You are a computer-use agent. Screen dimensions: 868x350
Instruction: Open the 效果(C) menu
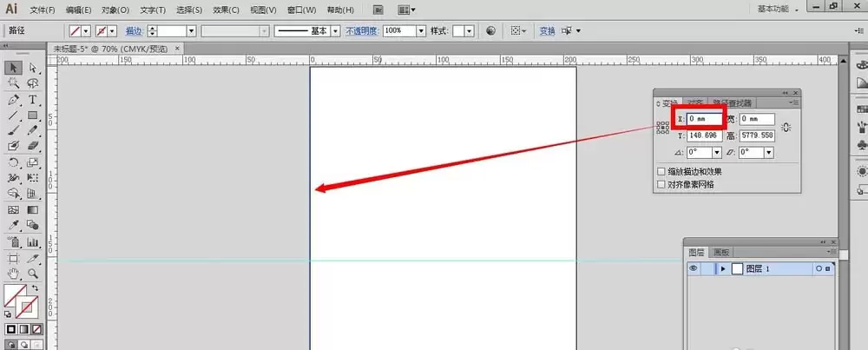(x=226, y=10)
